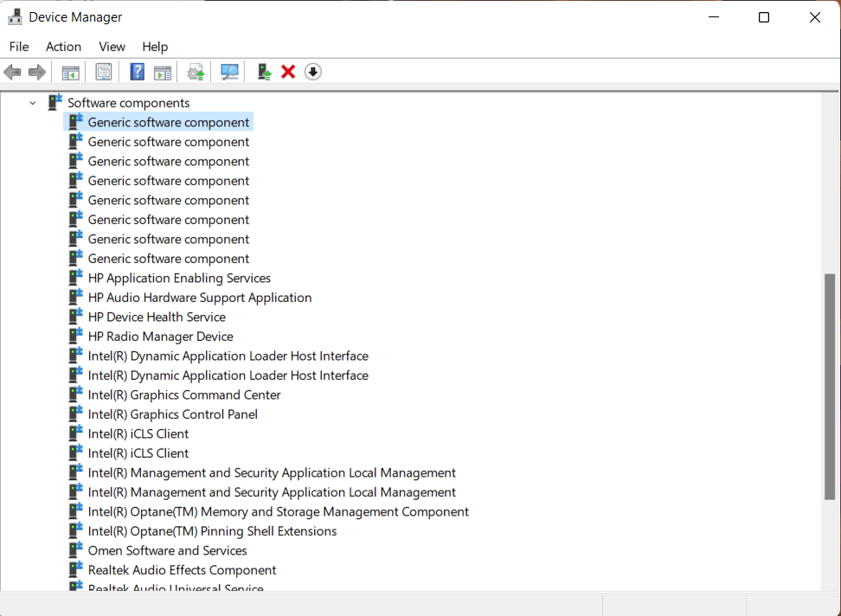Viewport: 841px width, 616px height.
Task: Collapse the Software components tree node
Action: tap(33, 103)
